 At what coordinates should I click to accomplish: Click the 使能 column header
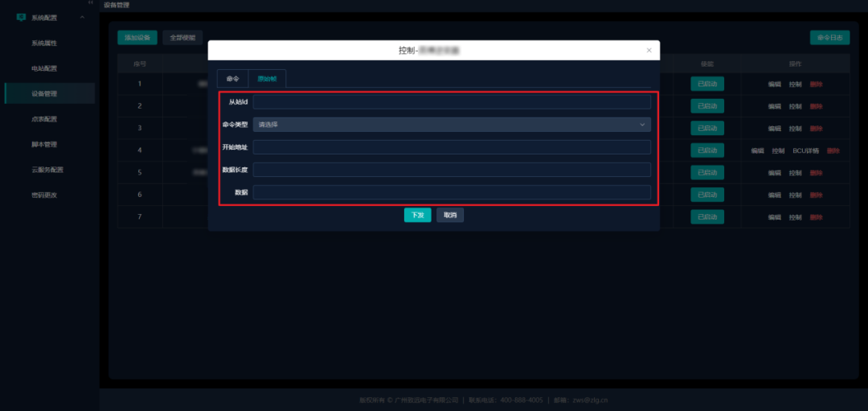707,64
